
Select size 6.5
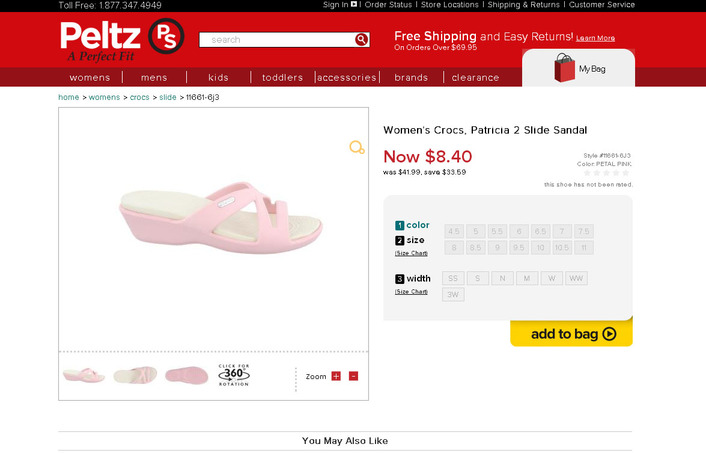540,231
